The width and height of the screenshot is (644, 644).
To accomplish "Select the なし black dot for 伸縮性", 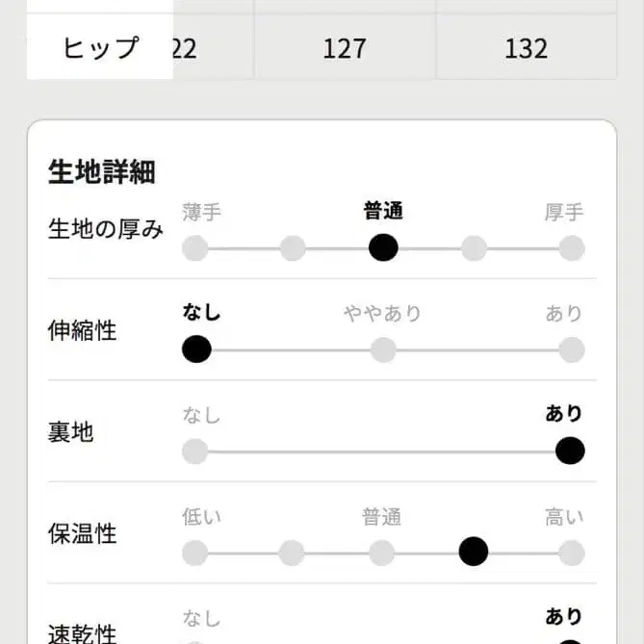I will tap(196, 348).
